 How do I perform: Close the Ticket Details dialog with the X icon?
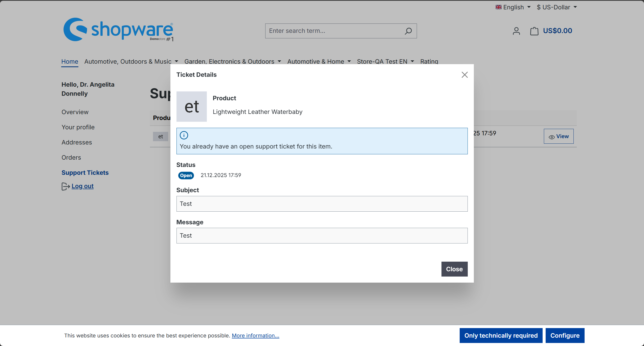point(464,75)
